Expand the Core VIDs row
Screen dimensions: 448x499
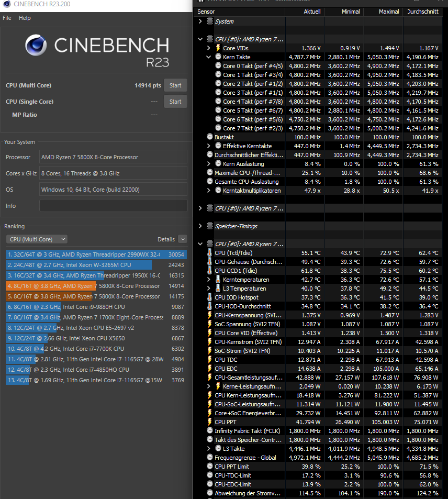pos(209,48)
